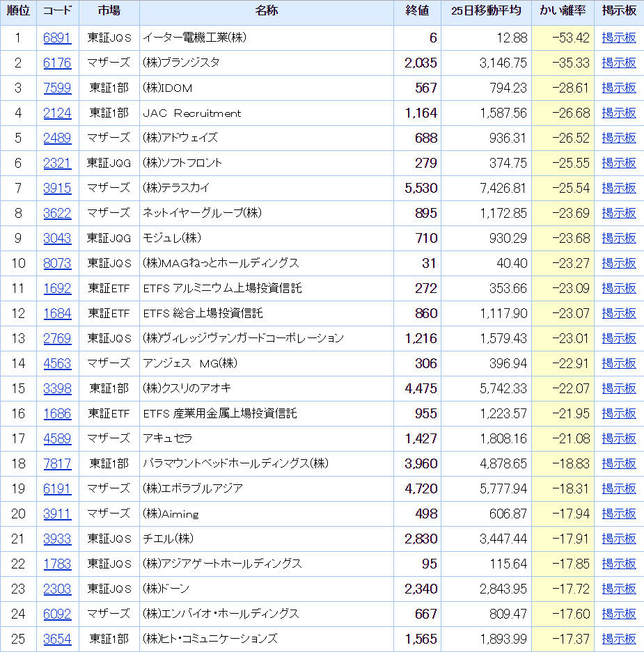Open stock code 8073 link

[x=57, y=263]
